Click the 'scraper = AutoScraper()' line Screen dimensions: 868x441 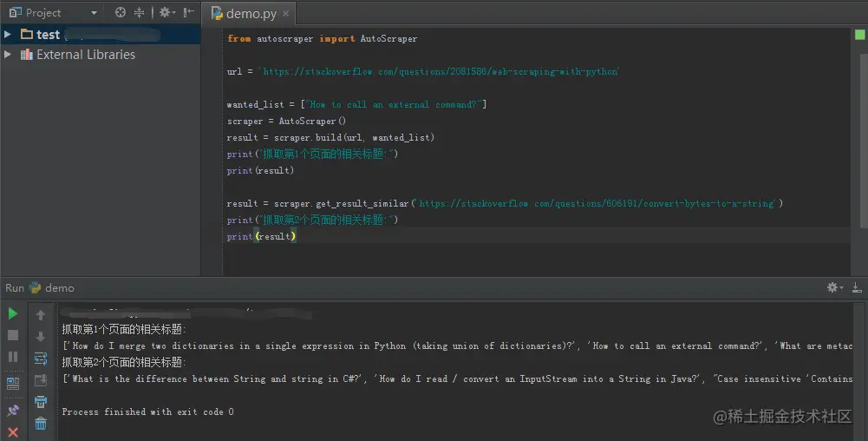[286, 121]
